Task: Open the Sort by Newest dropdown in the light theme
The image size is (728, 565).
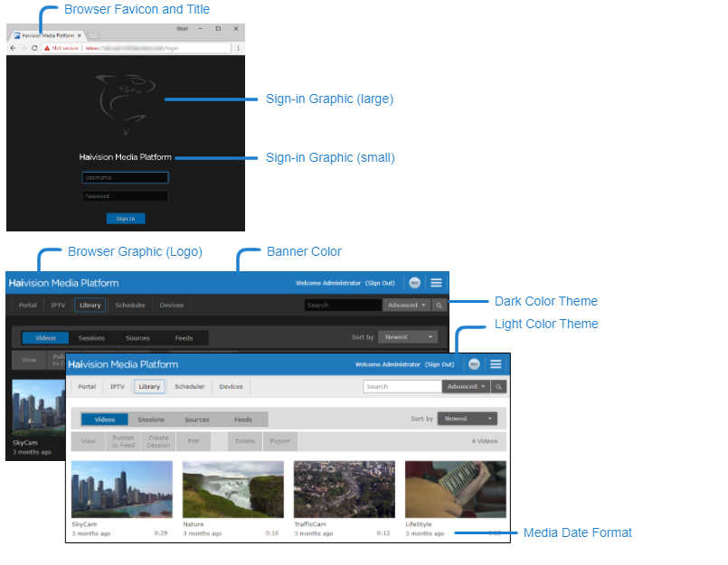Action: tap(468, 419)
